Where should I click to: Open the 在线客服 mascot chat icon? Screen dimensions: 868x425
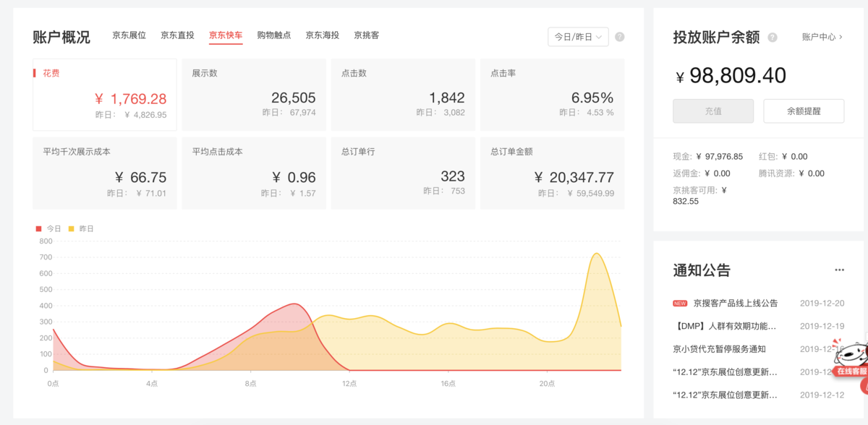tap(851, 359)
